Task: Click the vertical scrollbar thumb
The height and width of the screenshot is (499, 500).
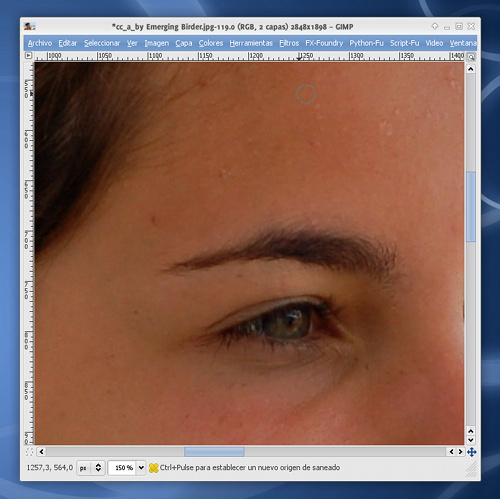Action: pyautogui.click(x=470, y=207)
